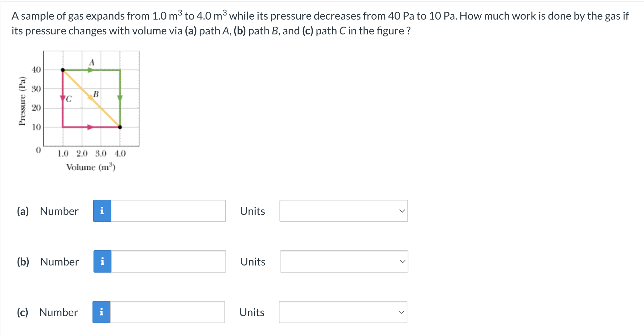Click the Number input field for part (b)

pos(169,261)
